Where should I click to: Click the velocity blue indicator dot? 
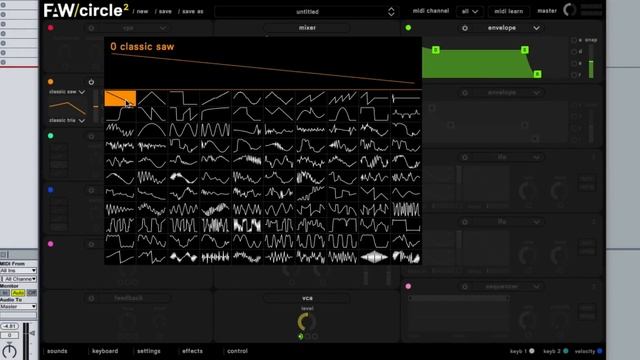click(x=600, y=351)
